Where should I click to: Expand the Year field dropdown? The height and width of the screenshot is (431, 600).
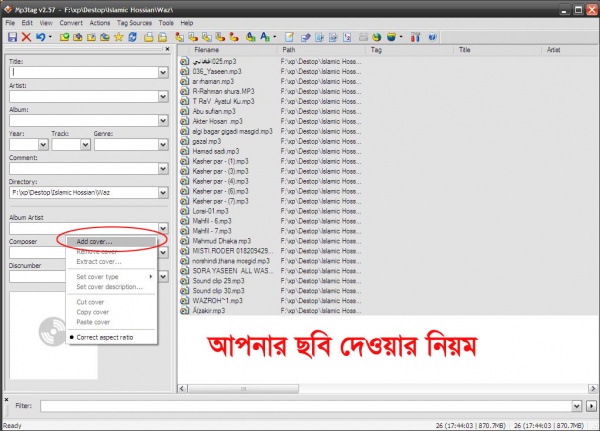[43, 144]
